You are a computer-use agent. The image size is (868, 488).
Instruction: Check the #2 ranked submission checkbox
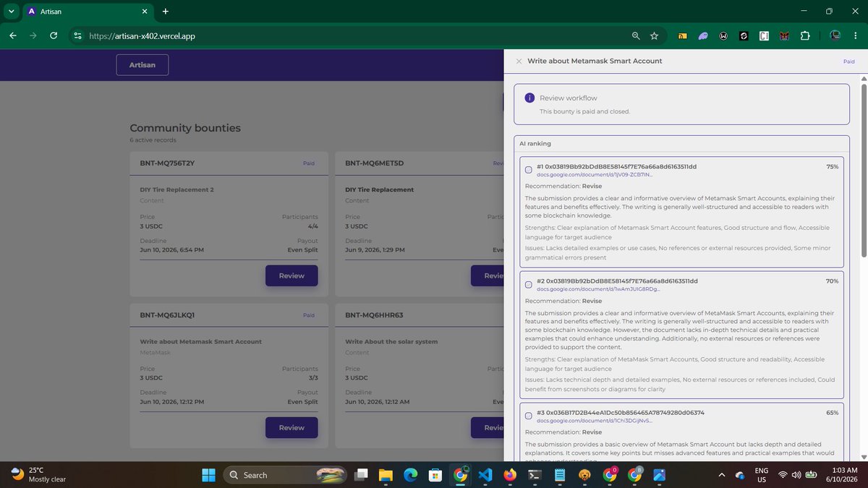(529, 285)
